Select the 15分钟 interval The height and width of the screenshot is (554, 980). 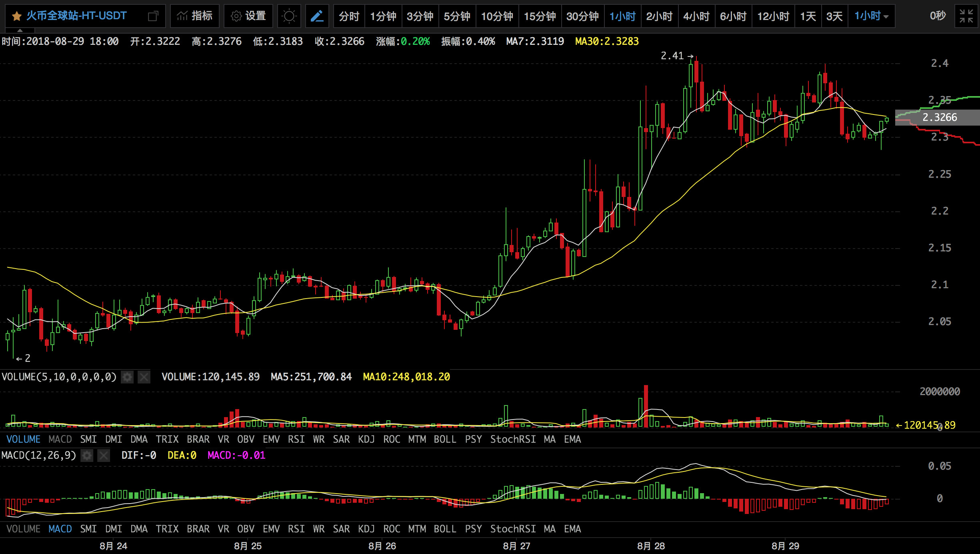pos(540,16)
